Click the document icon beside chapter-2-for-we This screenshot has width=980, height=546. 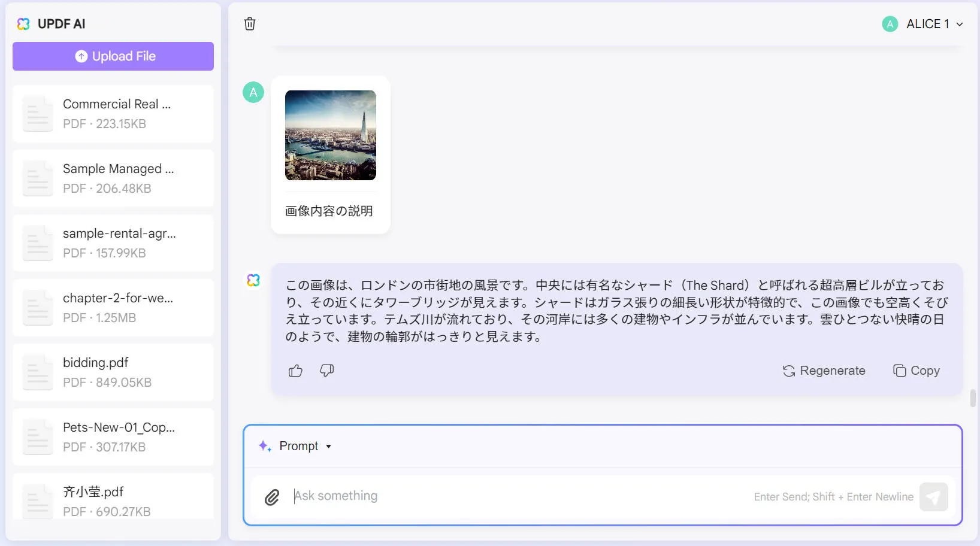tap(38, 308)
